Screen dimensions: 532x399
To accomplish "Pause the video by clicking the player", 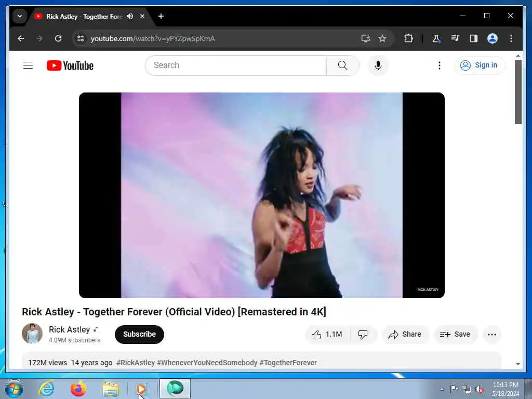I will point(262,195).
